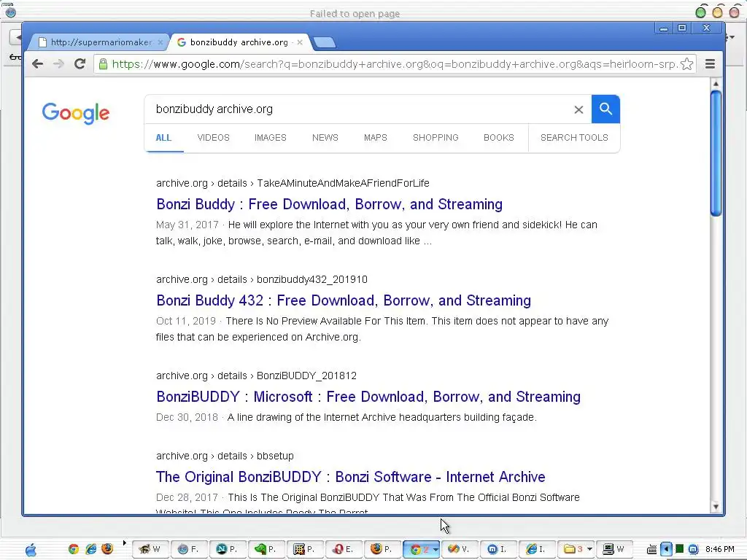Bookmark this page with the star icon
This screenshot has height=560, width=747.
click(x=686, y=64)
